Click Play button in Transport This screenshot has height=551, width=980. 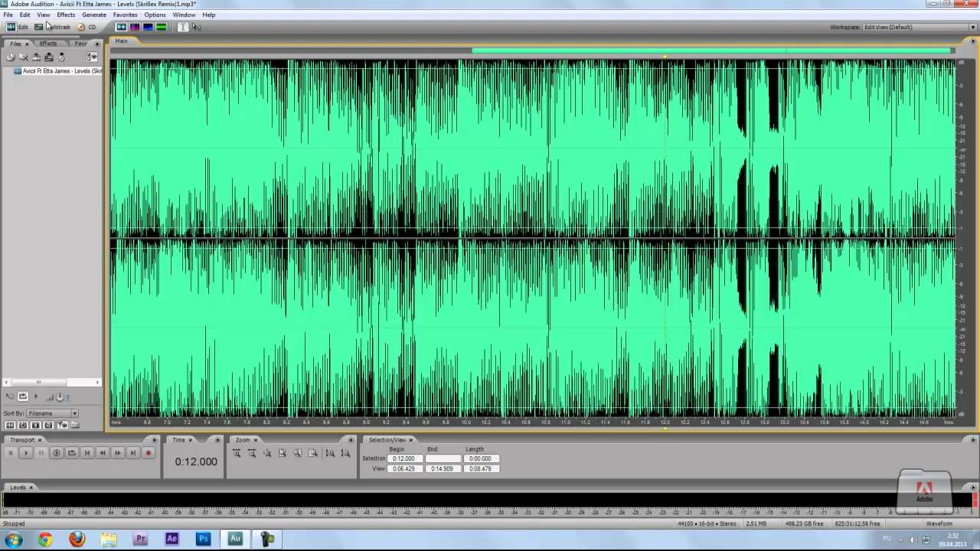(26, 453)
